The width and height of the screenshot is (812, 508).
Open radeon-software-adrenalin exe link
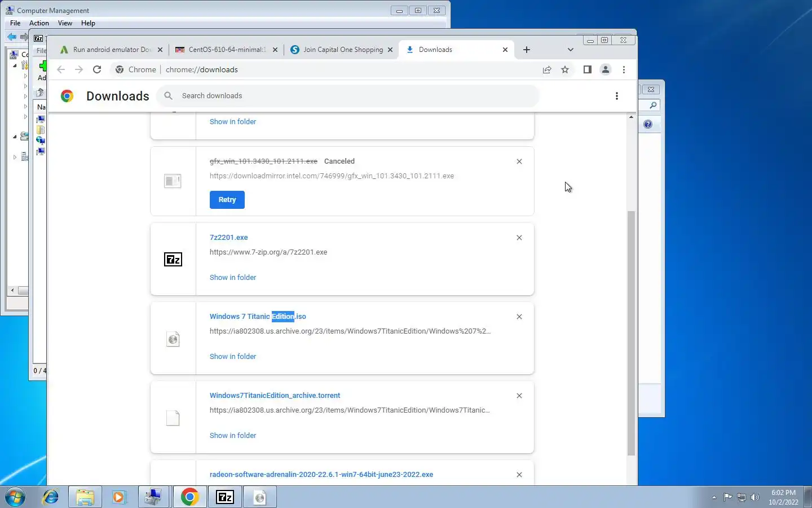click(321, 475)
